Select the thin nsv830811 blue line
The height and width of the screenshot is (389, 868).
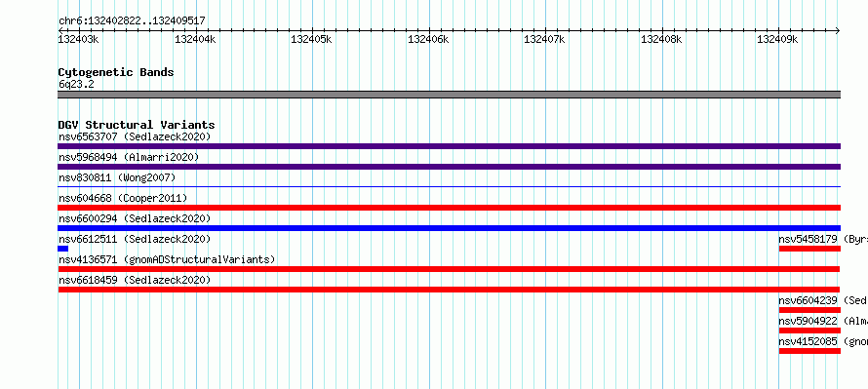pos(449,187)
